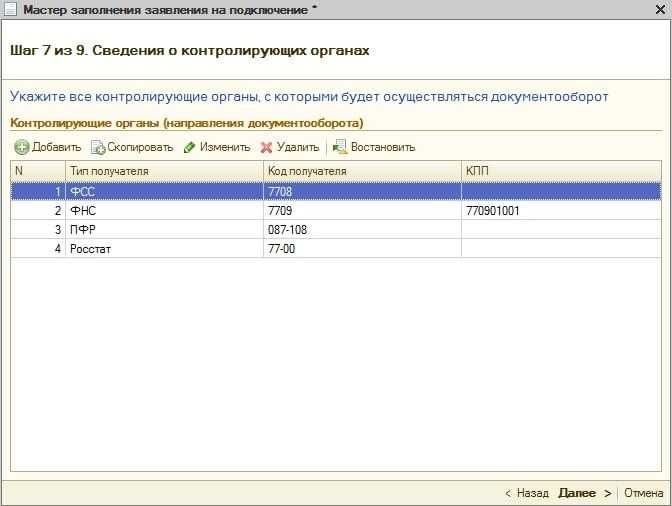Viewport: 672px width, 506px height.
Task: Click code cell 7709
Action: click(362, 210)
